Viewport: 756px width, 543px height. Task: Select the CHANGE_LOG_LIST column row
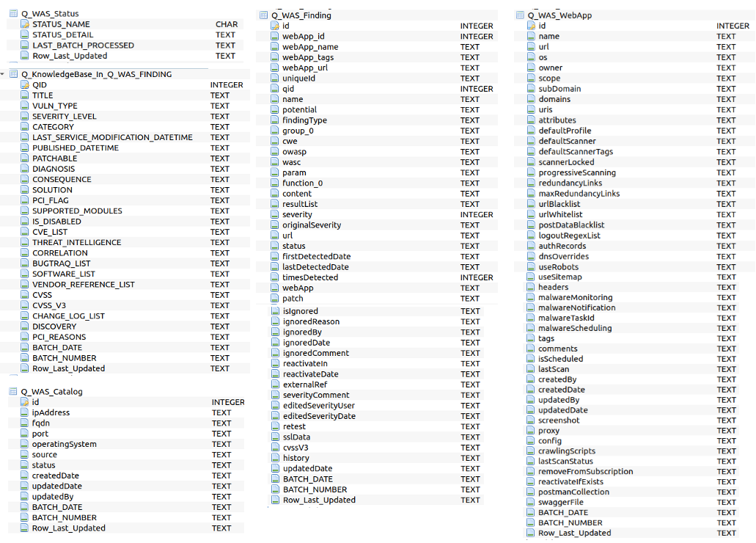[125, 316]
